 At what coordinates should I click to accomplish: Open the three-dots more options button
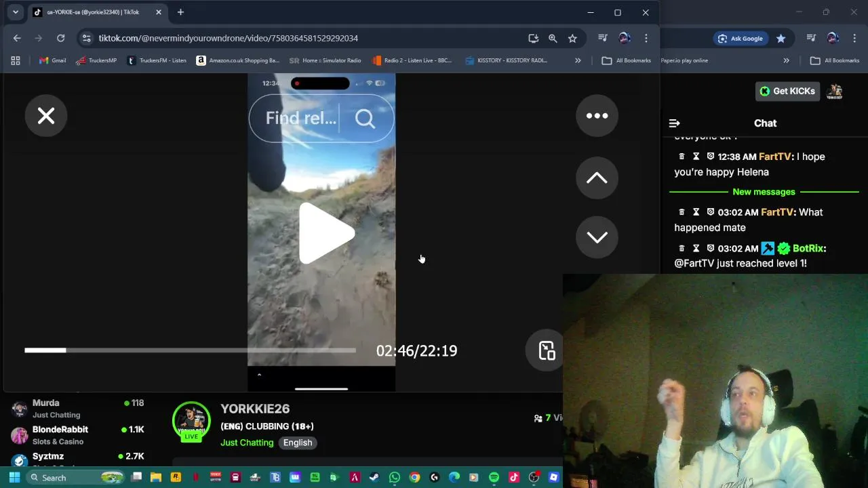coord(597,116)
